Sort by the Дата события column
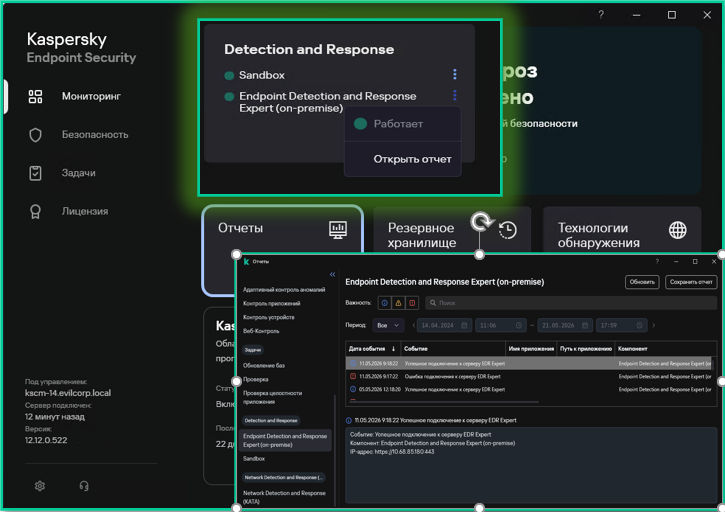The image size is (725, 512). click(373, 349)
